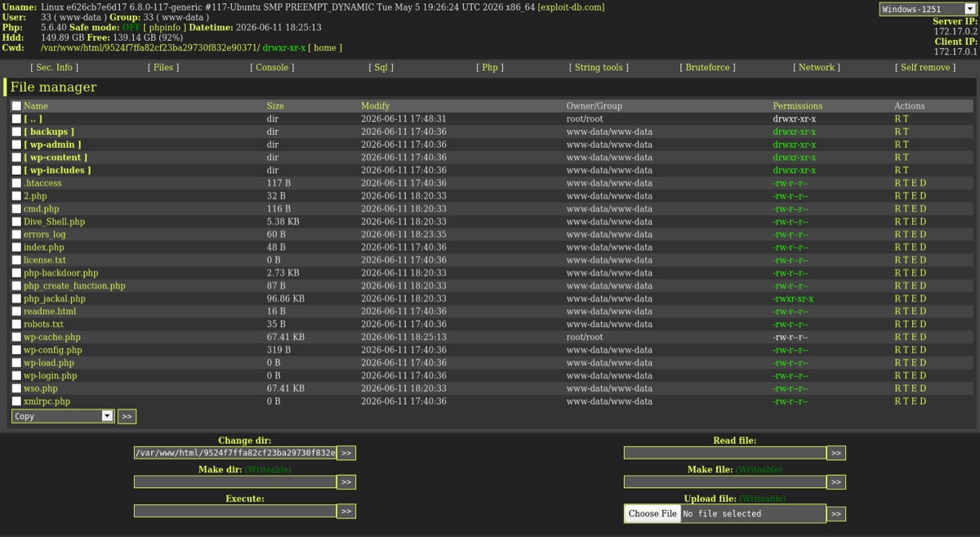
Task: Click the E (edit) action for wp-config.php
Action: tap(915, 350)
